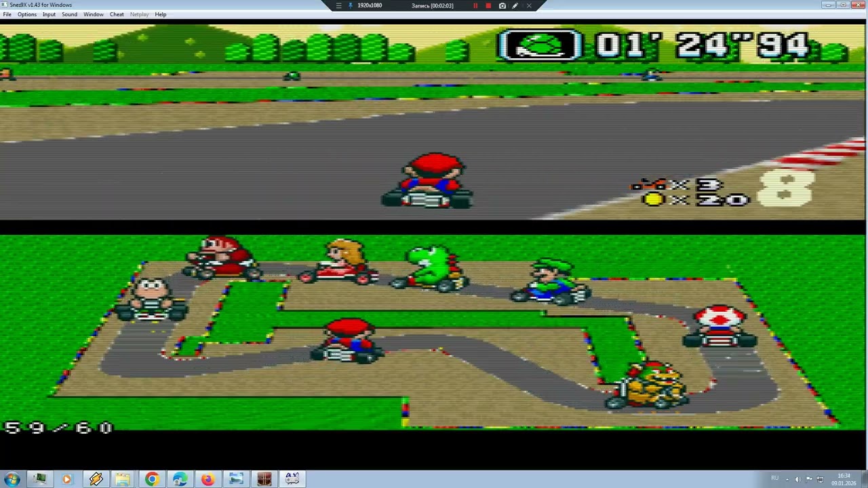Open the Action Center flag icon
This screenshot has height=488, width=868.
[x=809, y=479]
